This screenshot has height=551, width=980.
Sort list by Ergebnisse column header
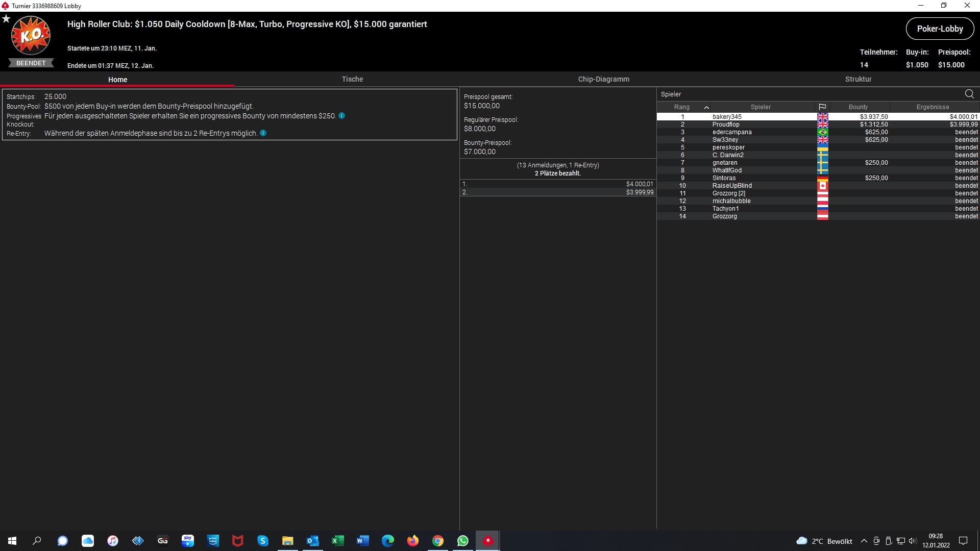pos(933,107)
